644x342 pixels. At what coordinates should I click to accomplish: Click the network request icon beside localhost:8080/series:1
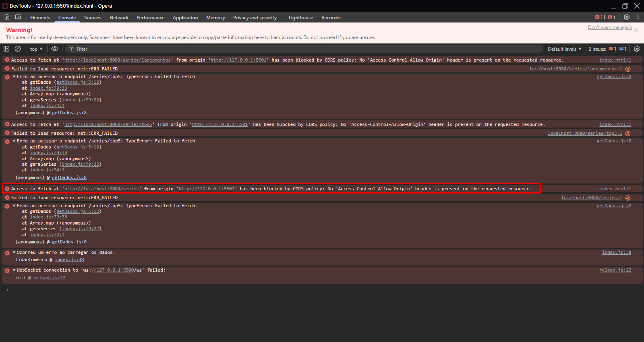628,198
